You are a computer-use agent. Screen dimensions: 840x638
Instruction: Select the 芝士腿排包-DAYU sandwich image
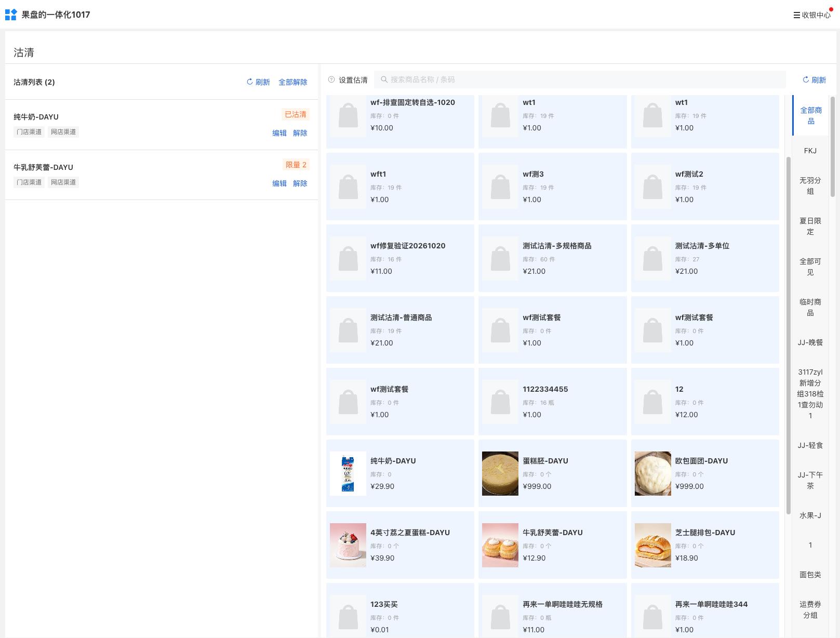click(653, 545)
